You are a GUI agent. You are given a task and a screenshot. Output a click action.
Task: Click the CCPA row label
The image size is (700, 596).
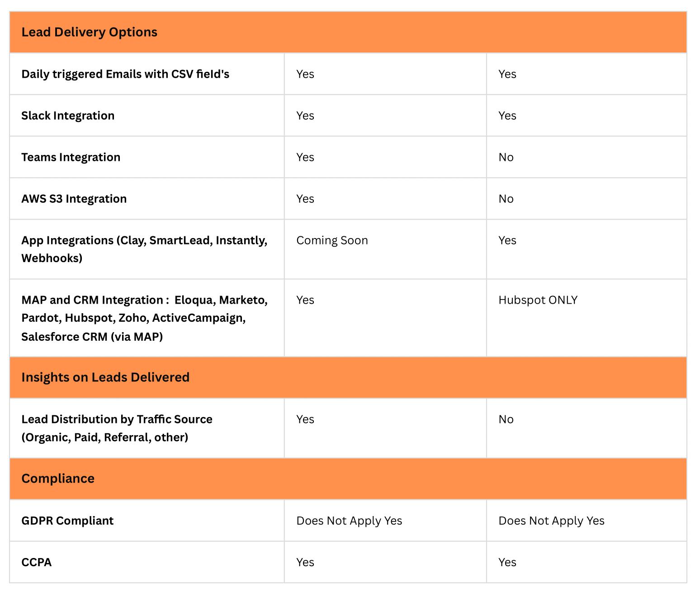(x=36, y=562)
